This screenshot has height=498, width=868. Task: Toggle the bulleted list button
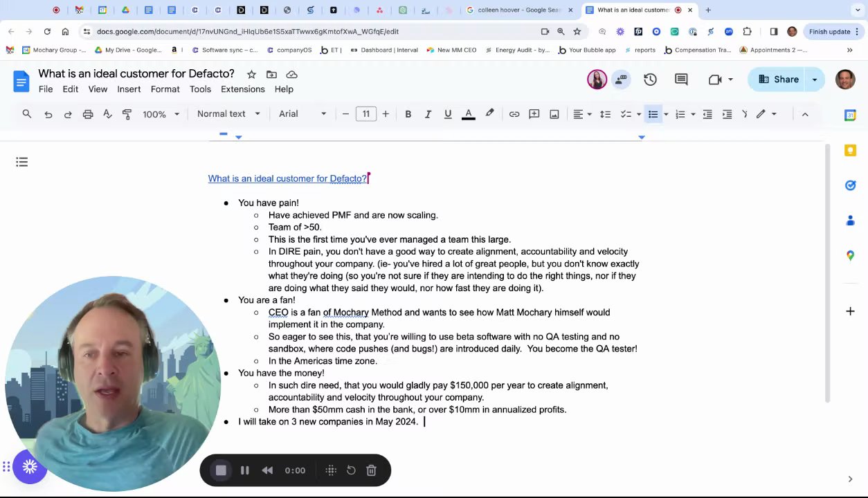tap(653, 114)
